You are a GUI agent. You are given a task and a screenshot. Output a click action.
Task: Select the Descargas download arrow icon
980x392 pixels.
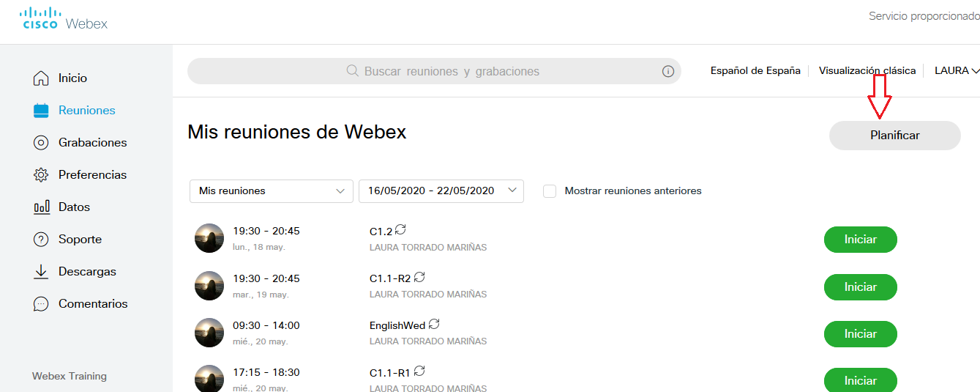41,272
